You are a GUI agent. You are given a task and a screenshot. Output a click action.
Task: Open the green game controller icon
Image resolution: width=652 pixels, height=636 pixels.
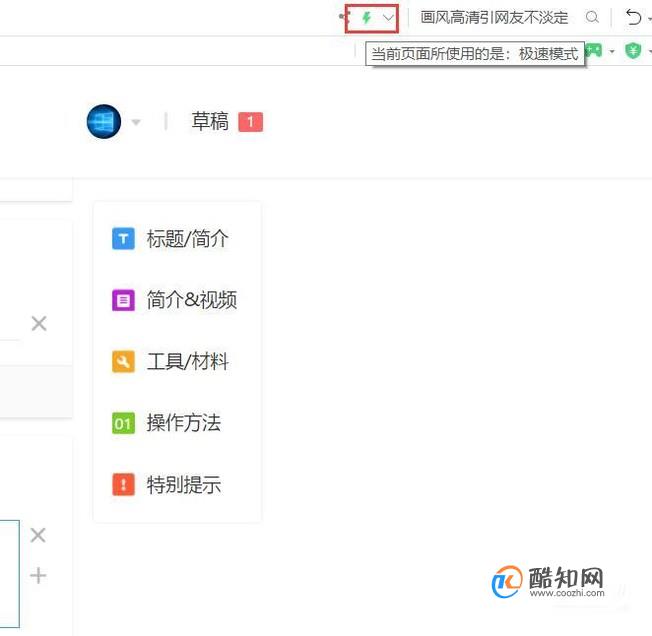click(x=594, y=51)
